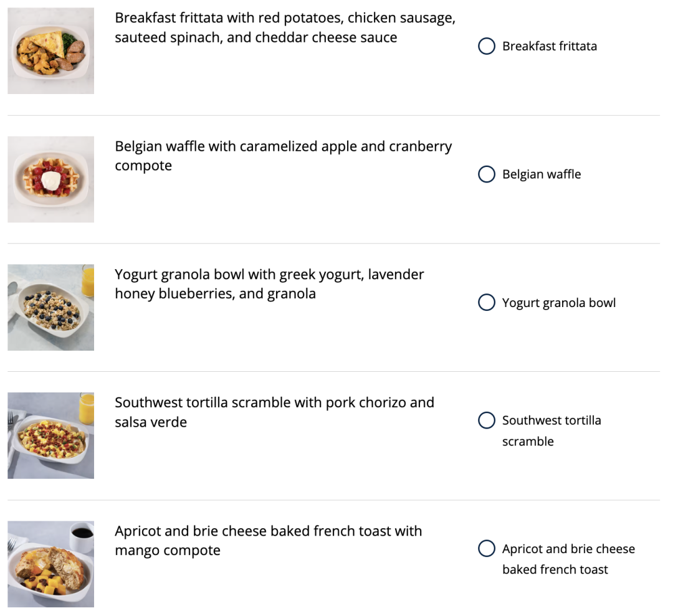The width and height of the screenshot is (673, 616).
Task: Select Apricot and brie french toast radio button
Action: [487, 549]
